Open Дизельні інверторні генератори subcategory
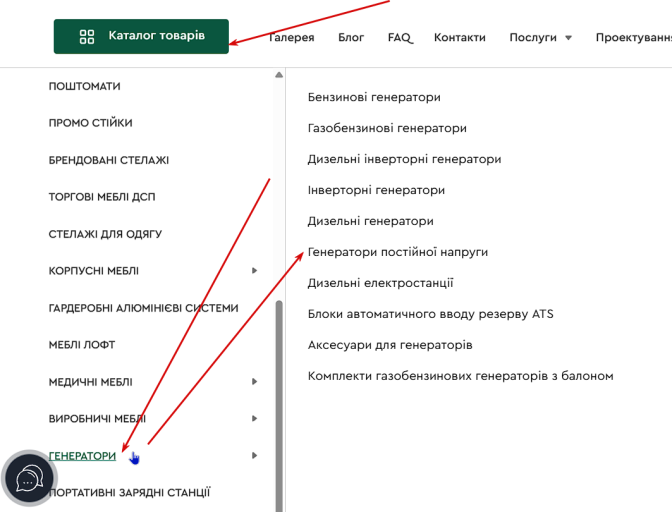 405,159
